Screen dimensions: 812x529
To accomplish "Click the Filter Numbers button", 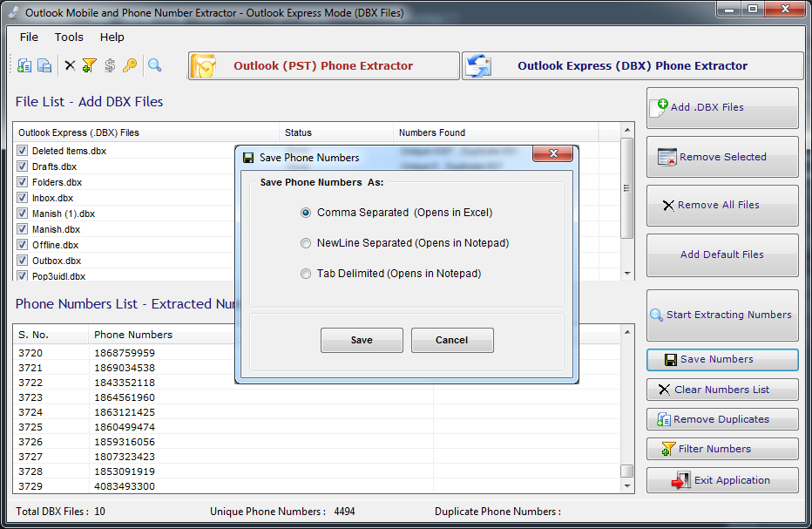I will pos(722,449).
